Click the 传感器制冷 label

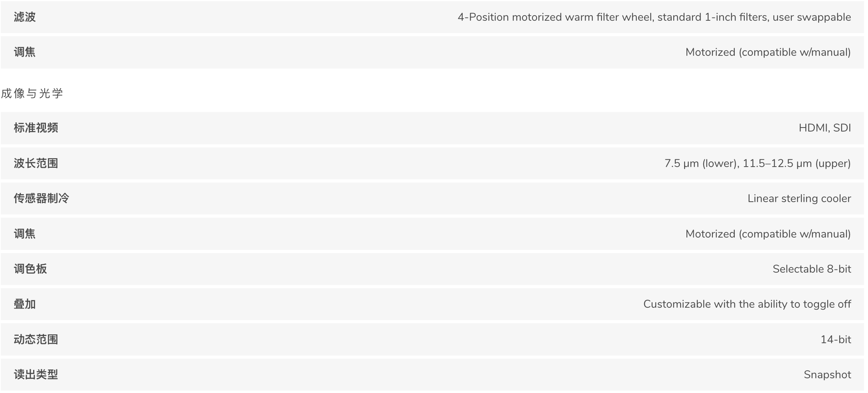click(x=41, y=198)
